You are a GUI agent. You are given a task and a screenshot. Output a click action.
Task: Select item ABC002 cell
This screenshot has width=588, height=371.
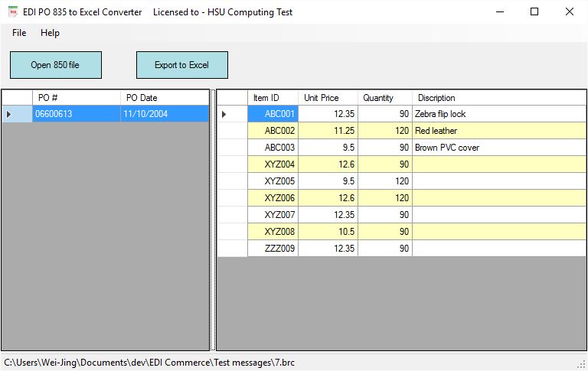(x=273, y=131)
